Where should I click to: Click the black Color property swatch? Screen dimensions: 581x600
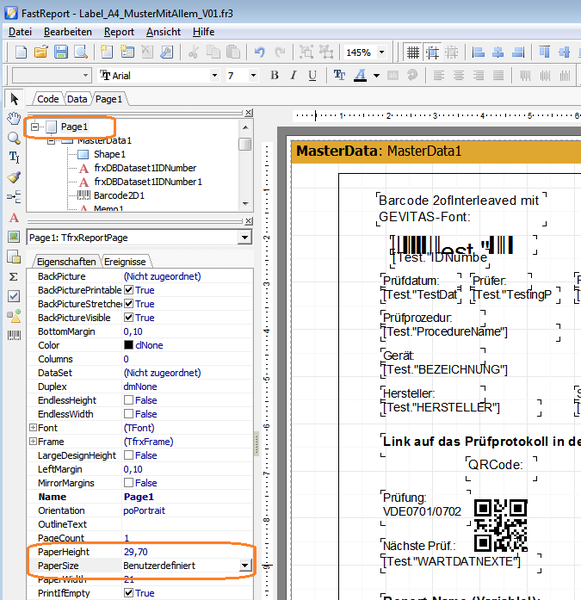pyautogui.click(x=129, y=345)
